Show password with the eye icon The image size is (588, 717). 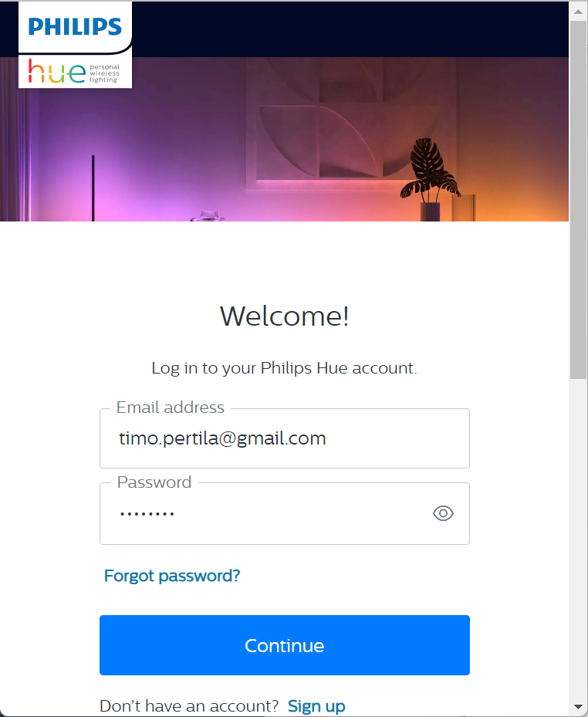tap(443, 513)
